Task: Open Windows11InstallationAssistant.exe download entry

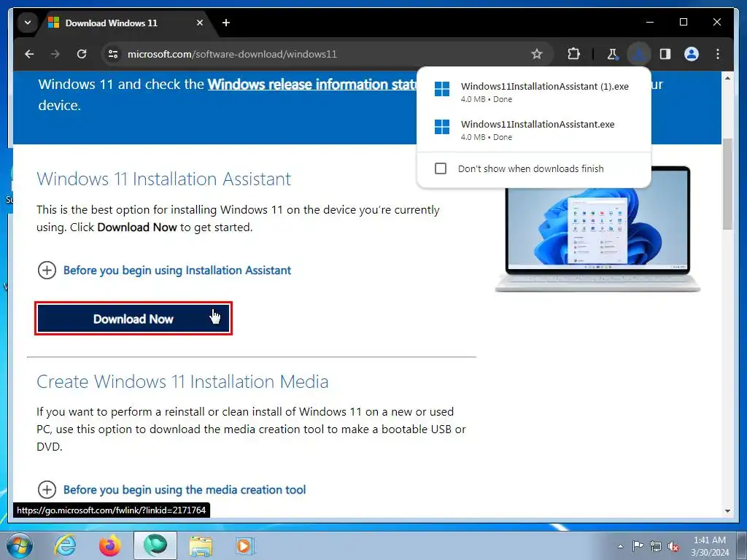Action: 533,130
